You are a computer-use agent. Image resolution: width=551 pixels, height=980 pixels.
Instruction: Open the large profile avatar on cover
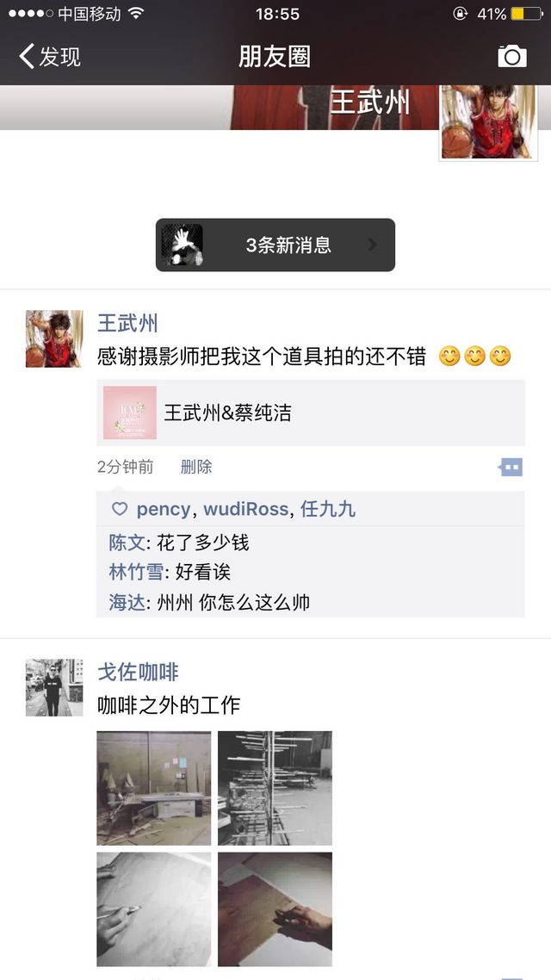pos(488,122)
